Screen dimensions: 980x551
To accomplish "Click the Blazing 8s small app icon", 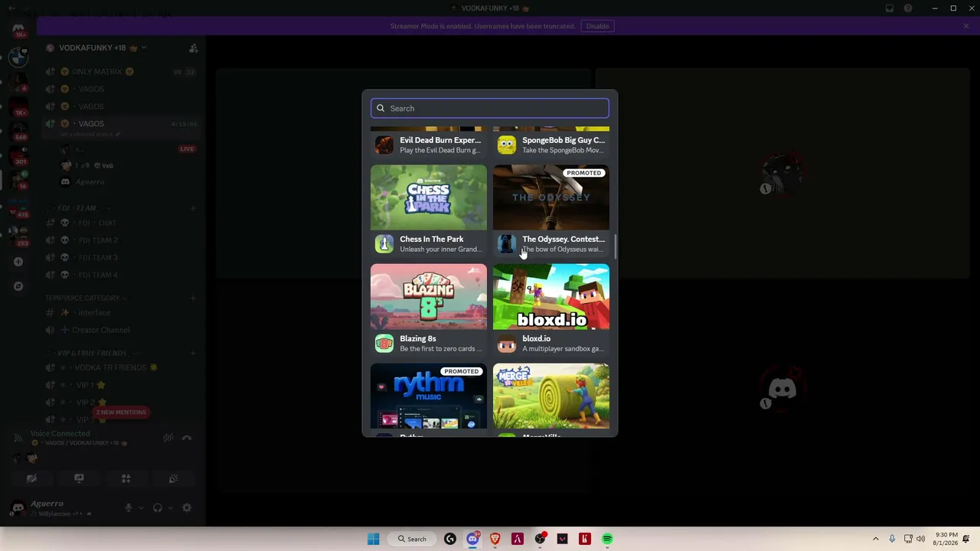I will [384, 343].
